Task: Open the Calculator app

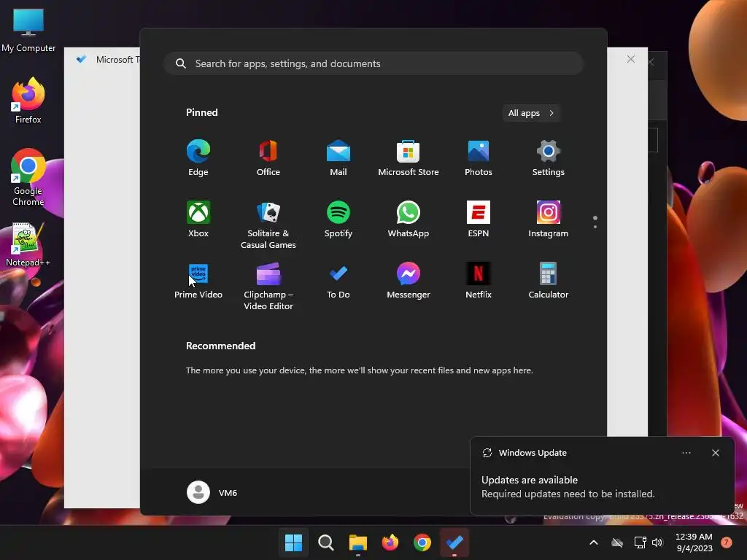Action: point(549,281)
